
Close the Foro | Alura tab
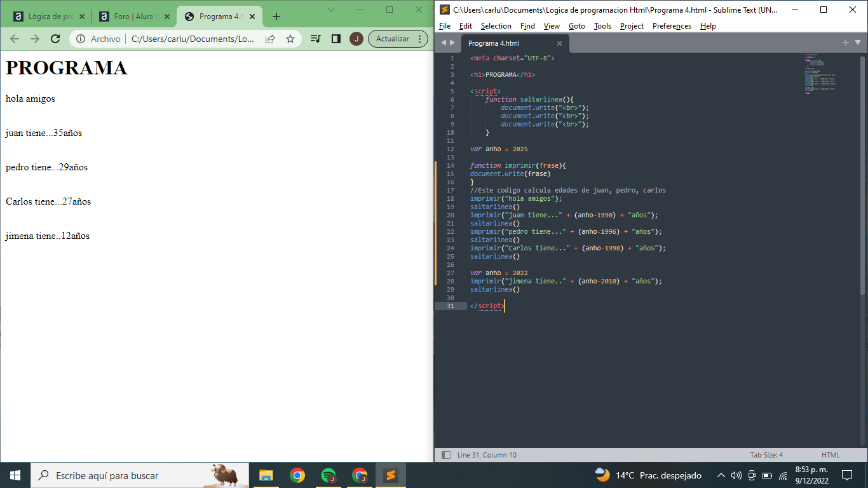click(x=167, y=17)
